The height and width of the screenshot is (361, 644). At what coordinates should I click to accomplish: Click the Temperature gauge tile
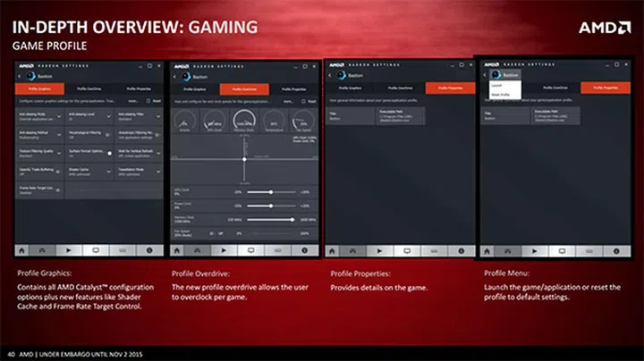coord(274,121)
